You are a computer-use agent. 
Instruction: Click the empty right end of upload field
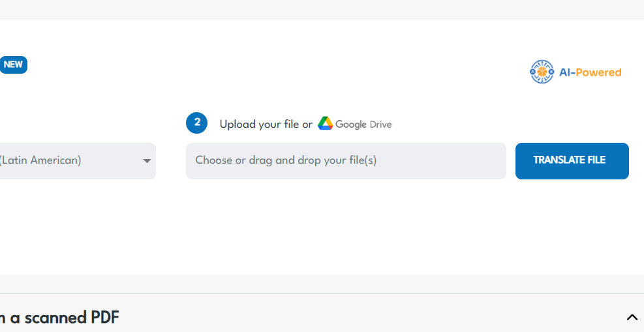pos(476,161)
